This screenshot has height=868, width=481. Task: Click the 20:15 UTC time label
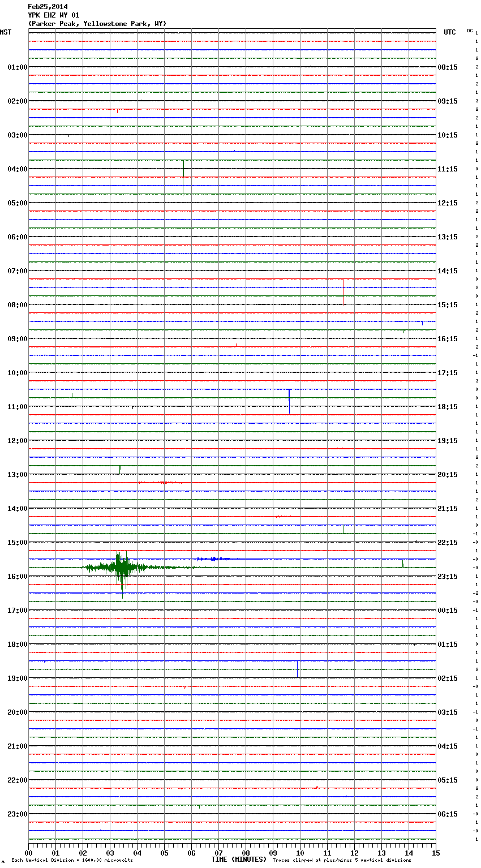(x=448, y=475)
